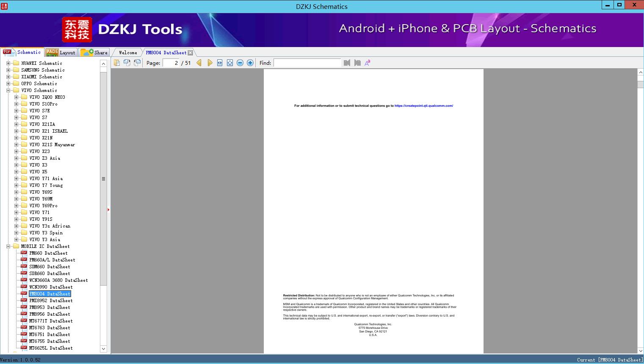Click the DZKJ red logo in banner

[x=77, y=30]
